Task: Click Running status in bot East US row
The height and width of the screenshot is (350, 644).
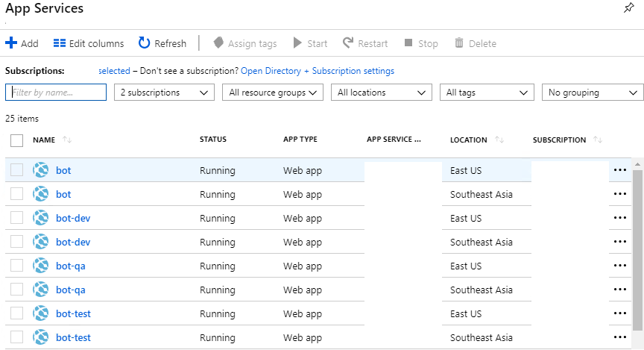Action: 217,170
